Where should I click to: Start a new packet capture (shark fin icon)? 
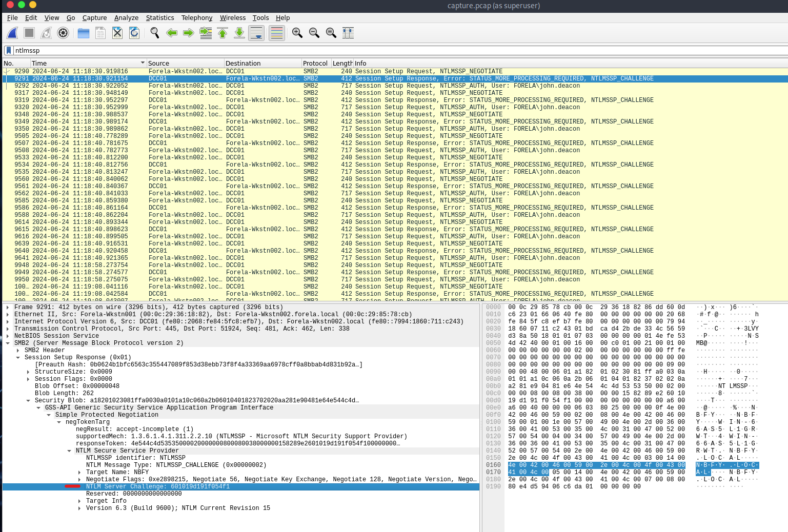point(12,33)
